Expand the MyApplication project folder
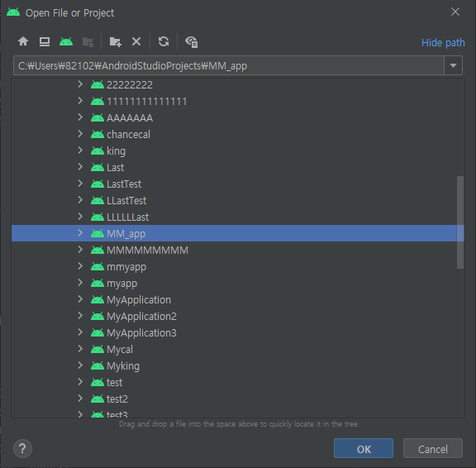Screen dimensions: 476x468 80,299
